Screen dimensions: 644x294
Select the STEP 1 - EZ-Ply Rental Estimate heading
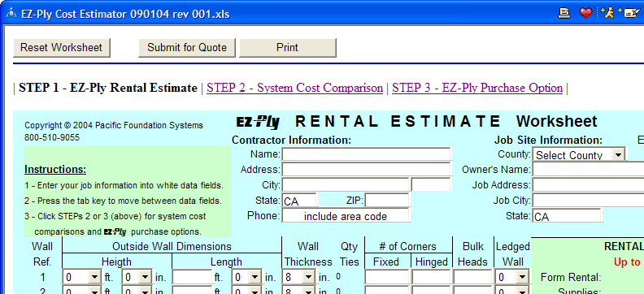(108, 89)
